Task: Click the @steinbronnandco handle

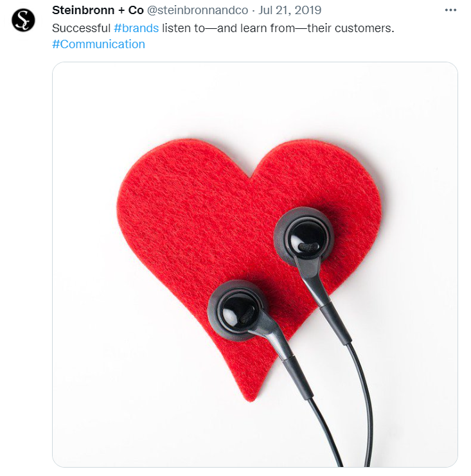Action: 197,10
